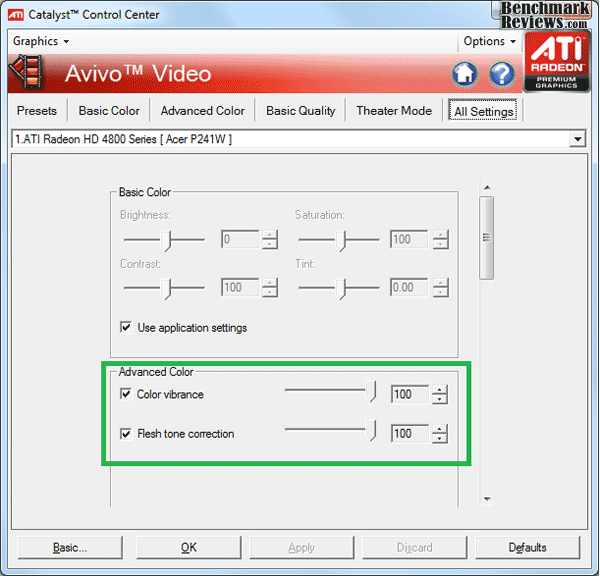The width and height of the screenshot is (600, 576).
Task: Click the ATI logo in title bar
Action: coord(16,15)
